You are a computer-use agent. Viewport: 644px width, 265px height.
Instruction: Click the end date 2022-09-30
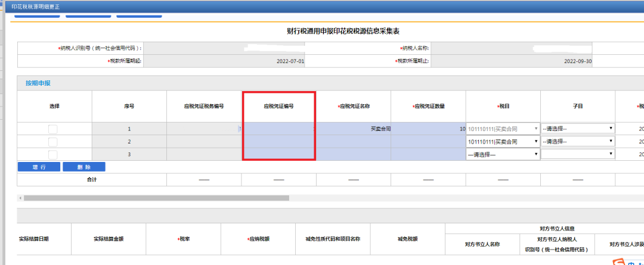pos(578,61)
